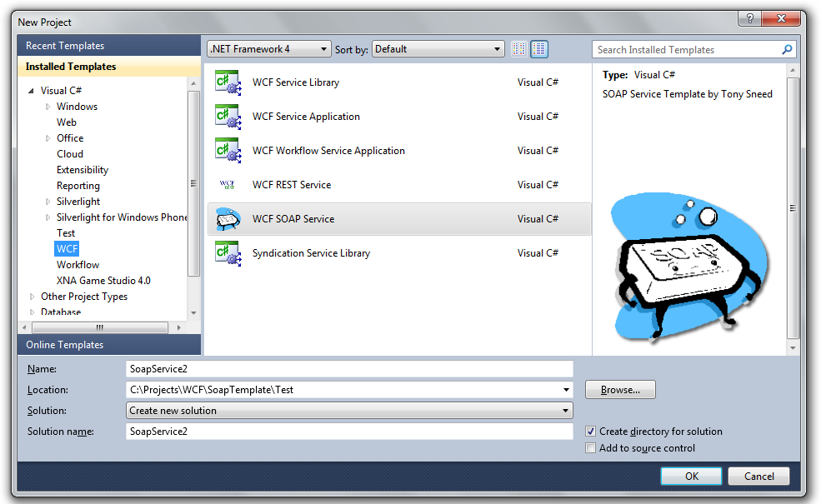The width and height of the screenshot is (821, 504).
Task: Select the WCF Service Library template icon
Action: [227, 82]
